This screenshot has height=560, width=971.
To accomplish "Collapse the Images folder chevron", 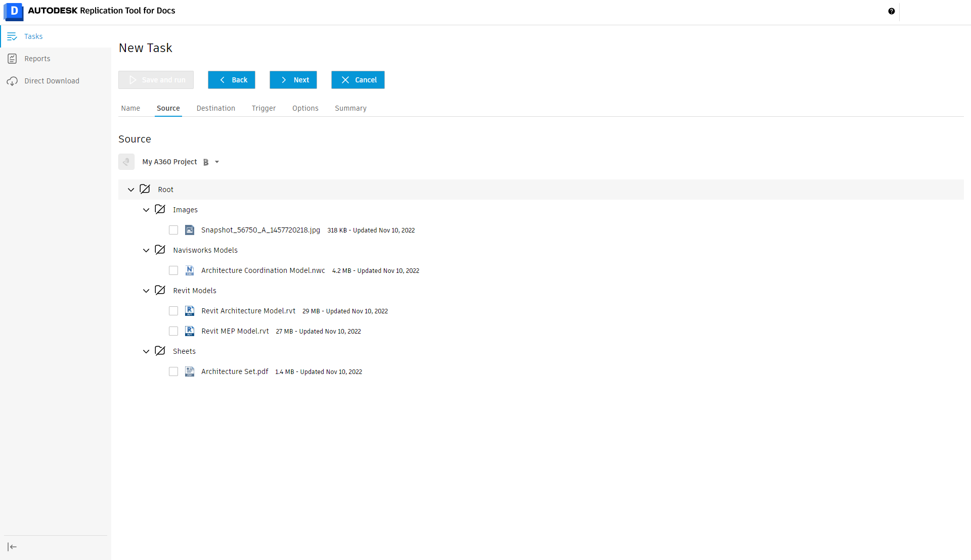I will 146,210.
